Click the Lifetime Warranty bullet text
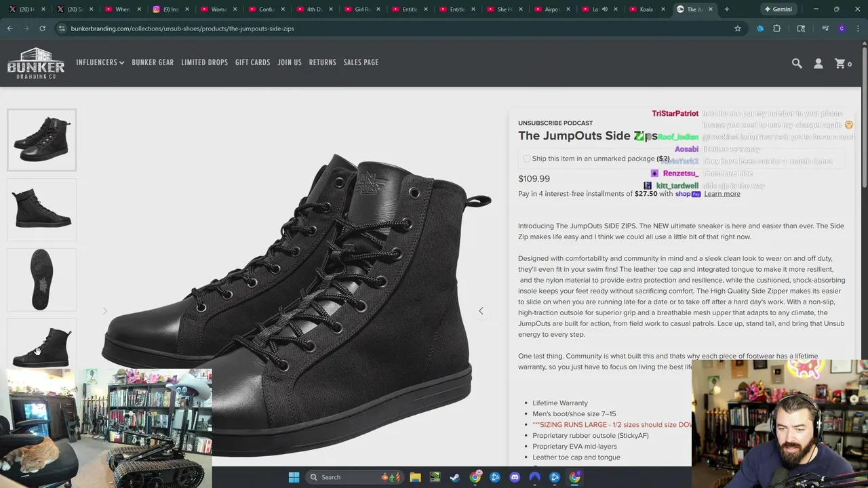The width and height of the screenshot is (868, 488). 560,403
